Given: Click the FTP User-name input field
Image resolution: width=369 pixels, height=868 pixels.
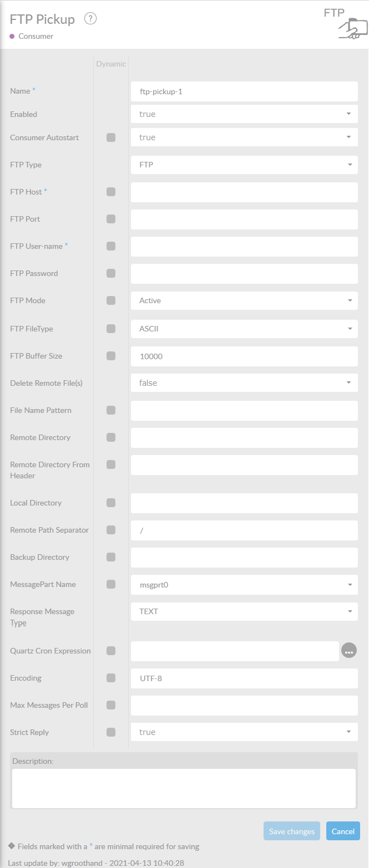Looking at the screenshot, I should (244, 246).
